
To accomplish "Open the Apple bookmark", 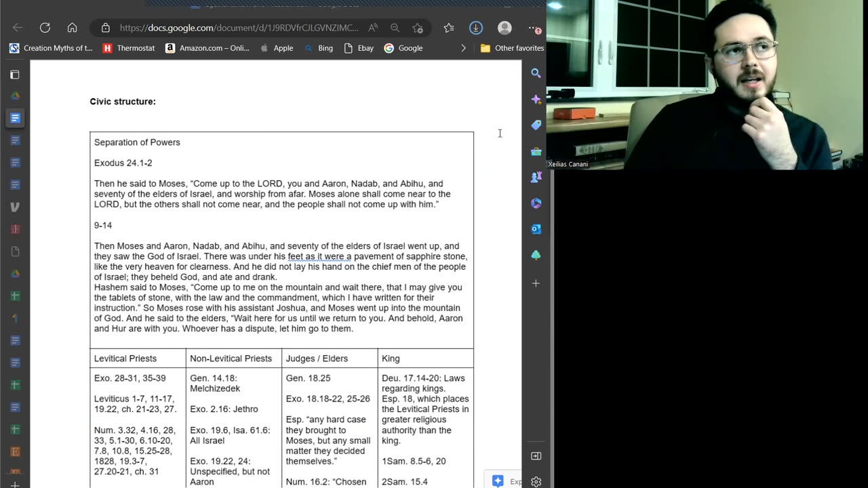I will click(277, 48).
